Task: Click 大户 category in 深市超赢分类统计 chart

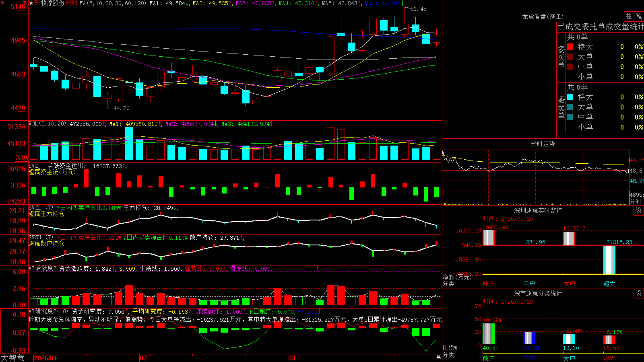Action: [569, 358]
